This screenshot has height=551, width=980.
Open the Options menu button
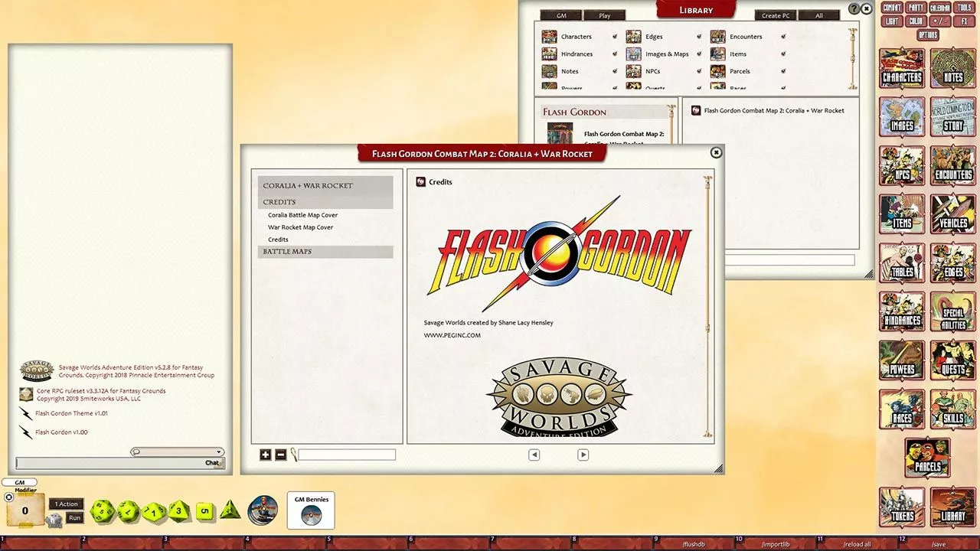[927, 35]
